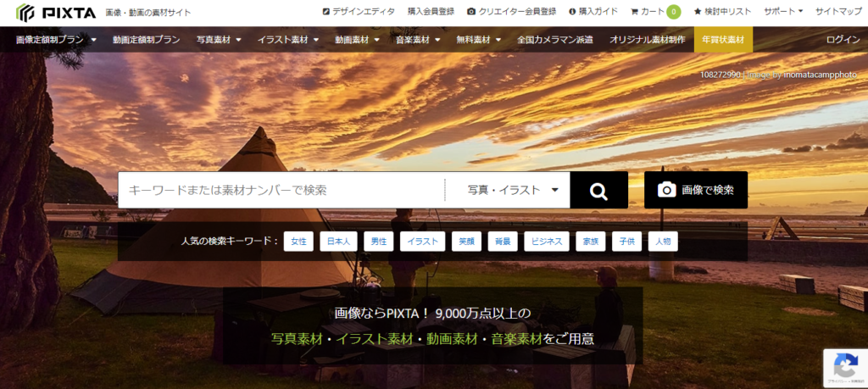The height and width of the screenshot is (389, 868).
Task: Click 音楽素材 in the green promo text
Action: coord(516,339)
